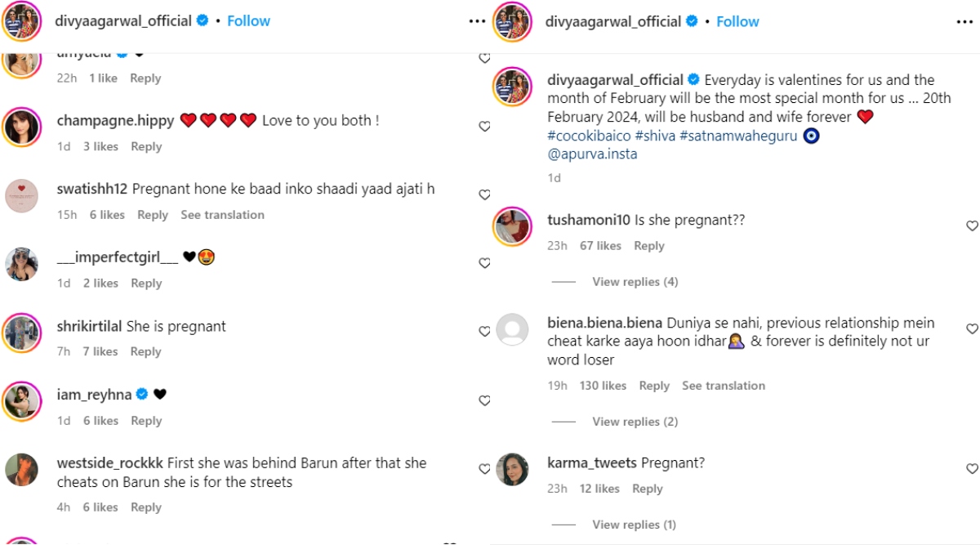Image resolution: width=980 pixels, height=545 pixels.
Task: Expand View replies (4) under tushamoni10
Action: coord(635,282)
